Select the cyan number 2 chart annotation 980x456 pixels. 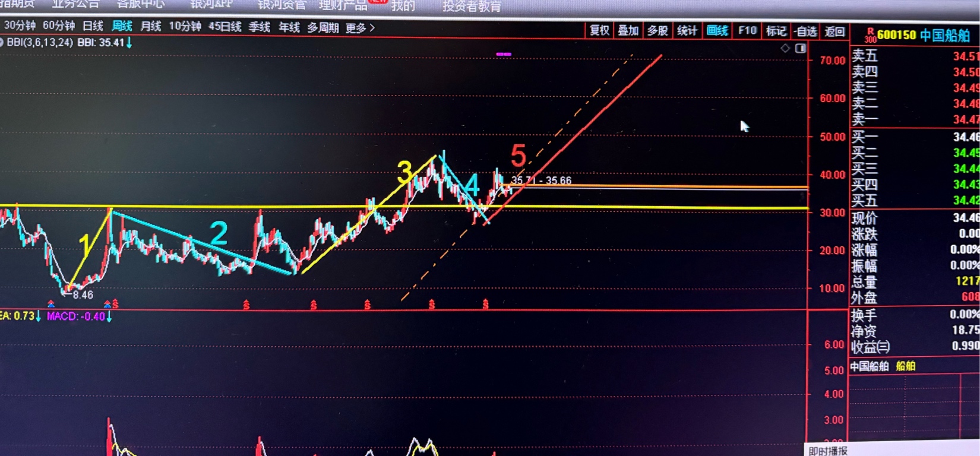coord(219,233)
